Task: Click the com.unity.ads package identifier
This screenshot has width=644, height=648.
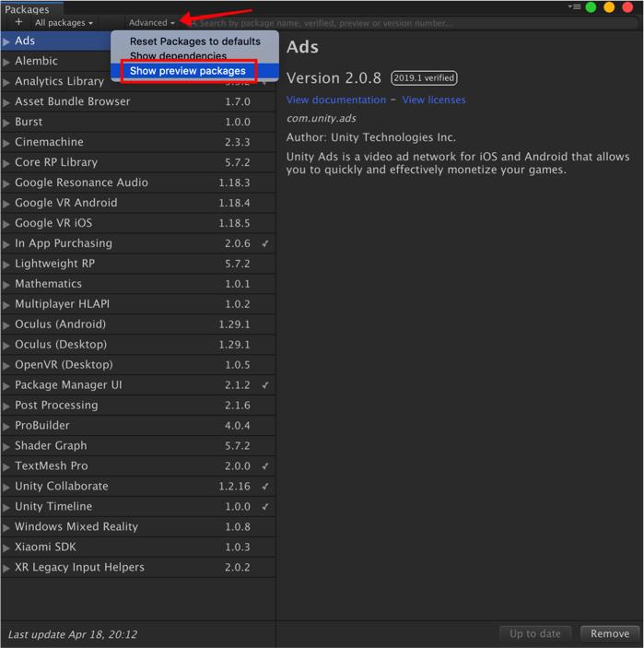Action: pyautogui.click(x=321, y=119)
